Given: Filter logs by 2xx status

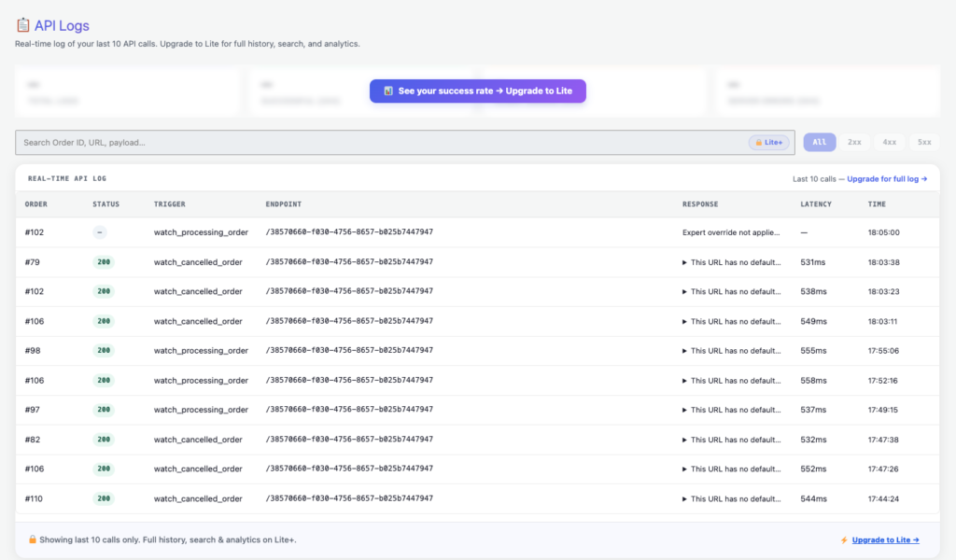Looking at the screenshot, I should (854, 142).
